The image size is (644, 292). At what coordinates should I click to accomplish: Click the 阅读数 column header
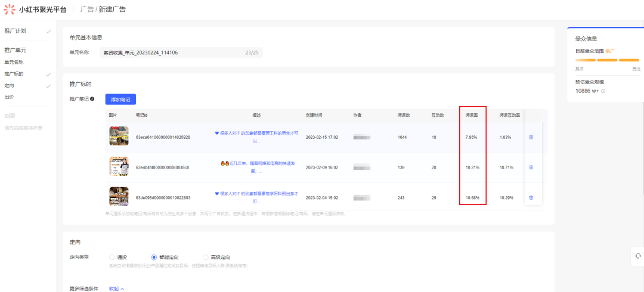tap(404, 116)
